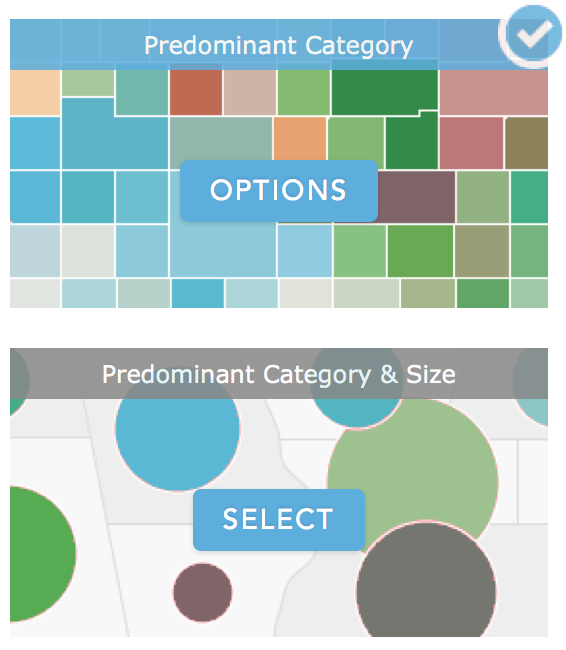Click the selected checkmark badge icon
This screenshot has height=650, width=566.
[x=532, y=36]
